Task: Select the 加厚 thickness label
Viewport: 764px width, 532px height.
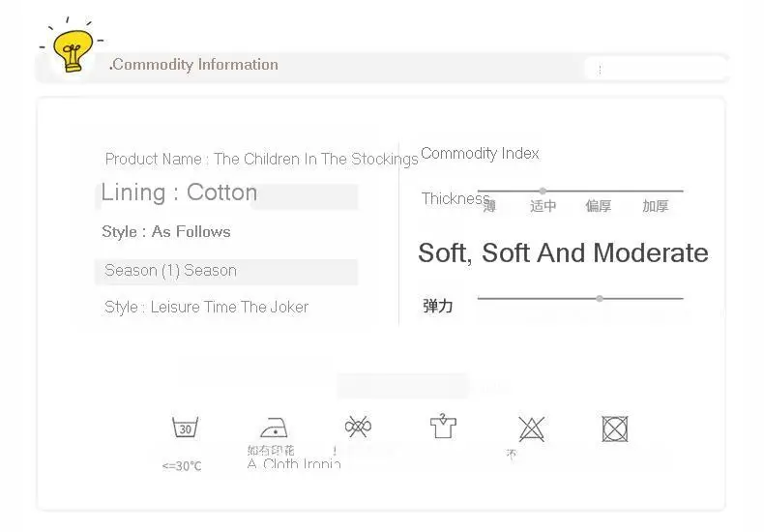Action: 655,206
